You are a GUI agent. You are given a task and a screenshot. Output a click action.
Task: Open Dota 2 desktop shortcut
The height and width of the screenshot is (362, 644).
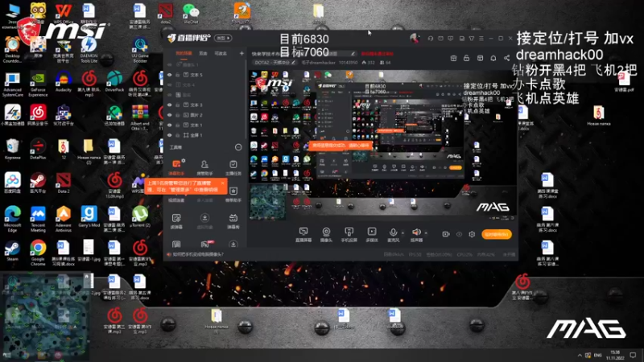point(64,183)
